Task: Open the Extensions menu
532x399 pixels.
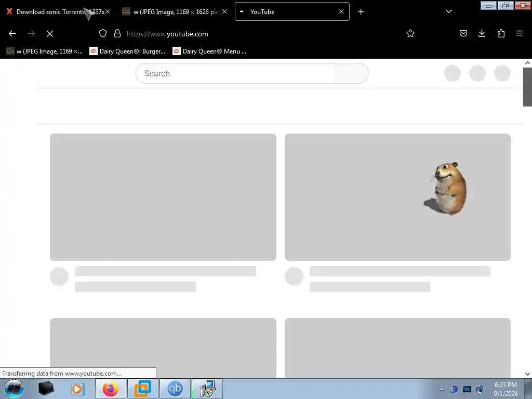Action: (501, 33)
